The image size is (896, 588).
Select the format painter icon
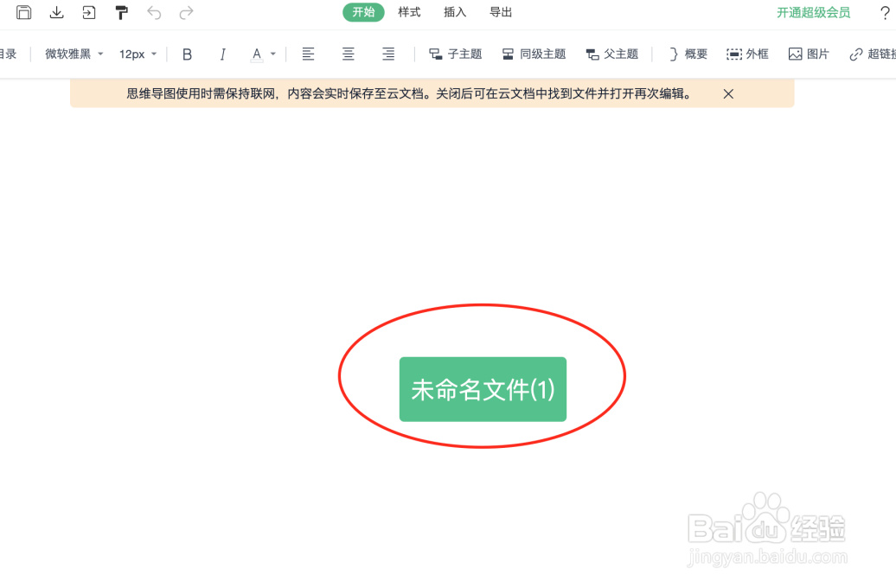(121, 13)
